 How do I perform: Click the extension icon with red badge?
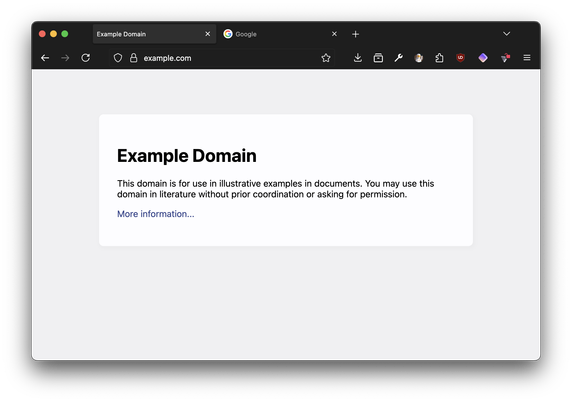pos(505,58)
